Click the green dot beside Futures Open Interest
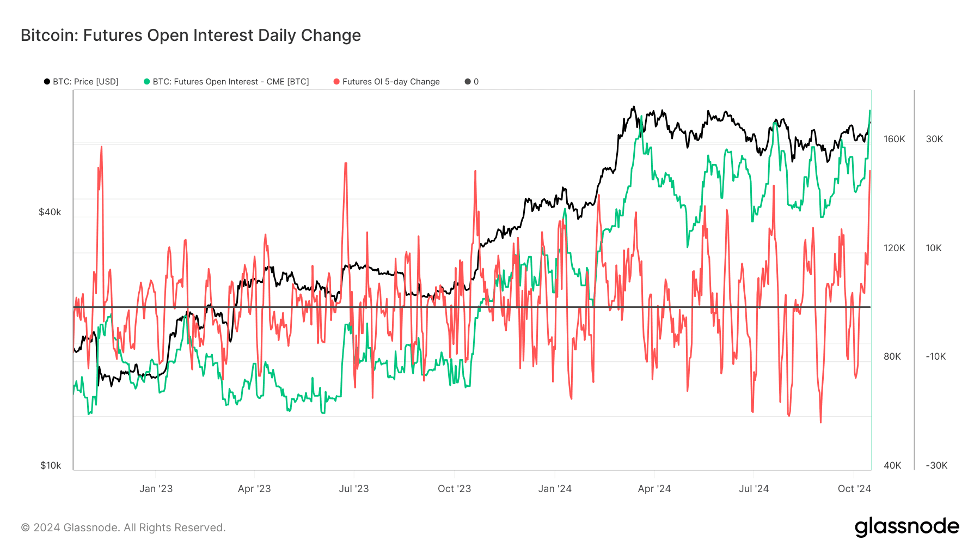This screenshot has height=552, width=980. click(146, 82)
